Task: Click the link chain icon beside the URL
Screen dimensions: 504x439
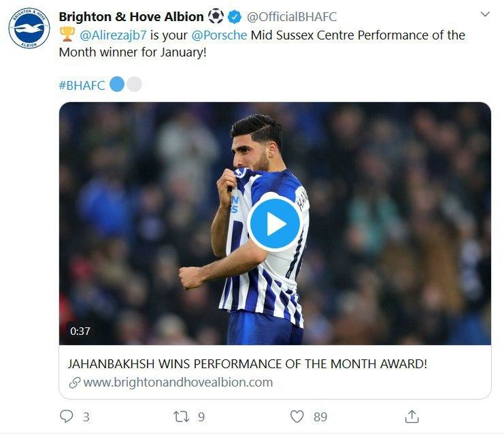Action: coord(74,383)
